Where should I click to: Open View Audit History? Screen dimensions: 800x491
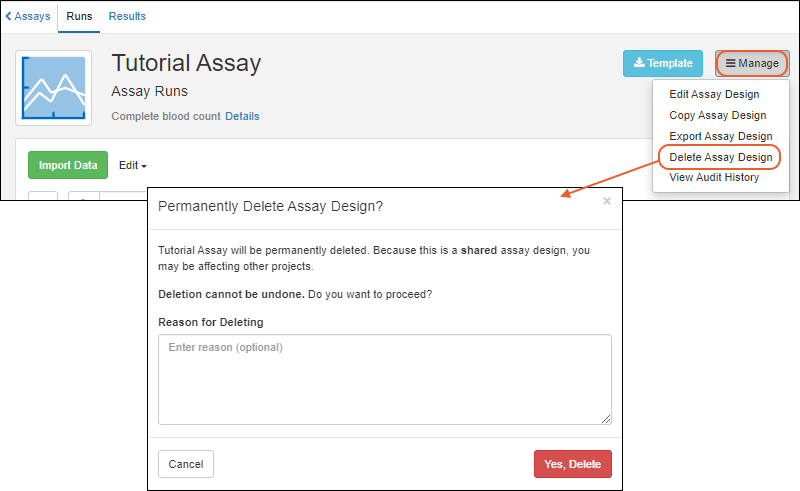click(x=714, y=177)
